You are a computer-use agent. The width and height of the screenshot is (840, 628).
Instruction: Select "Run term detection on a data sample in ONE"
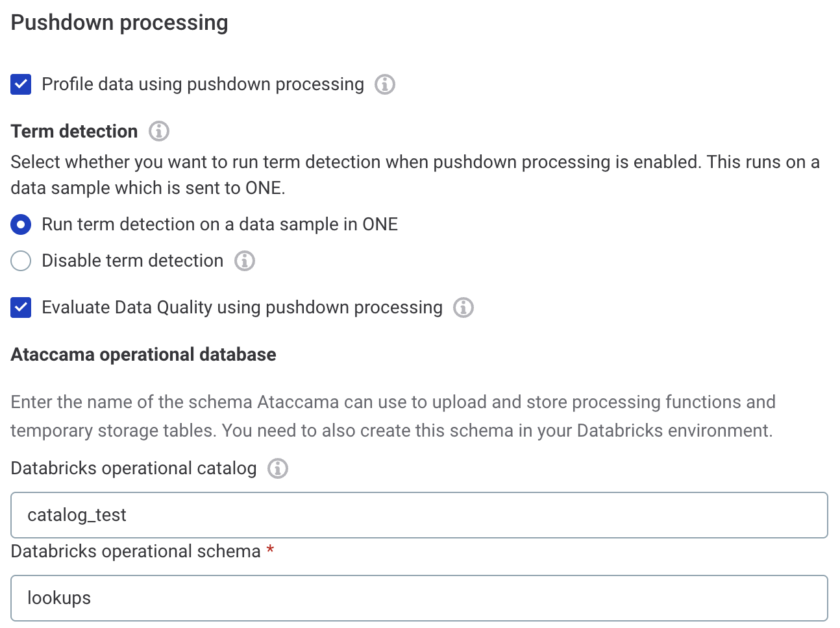click(21, 224)
